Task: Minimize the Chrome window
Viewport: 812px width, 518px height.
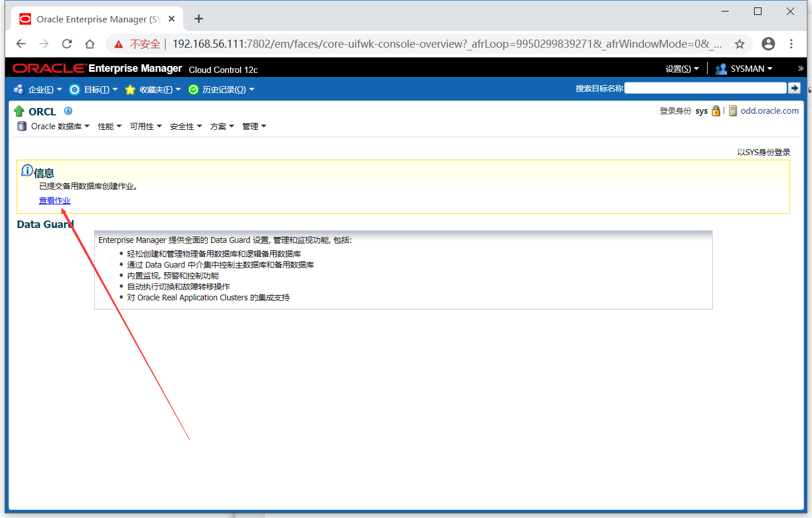Action: (x=725, y=11)
